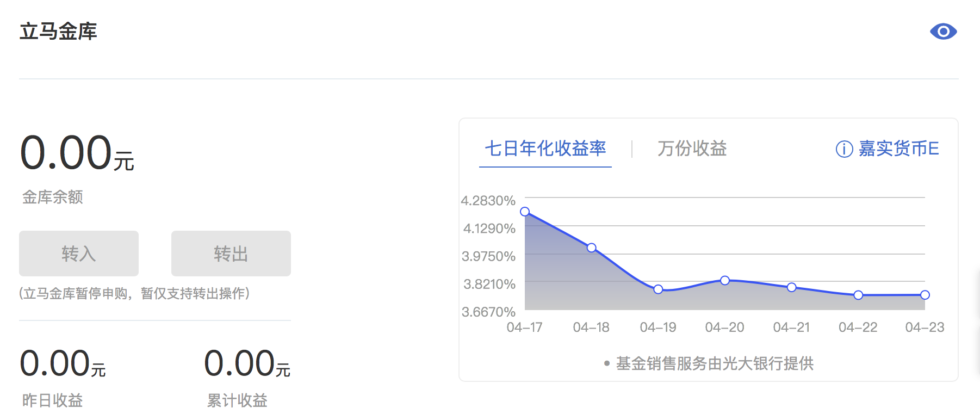Click the 基金销售服务由光大银行提供 footnote
The image size is (980, 420).
[715, 363]
